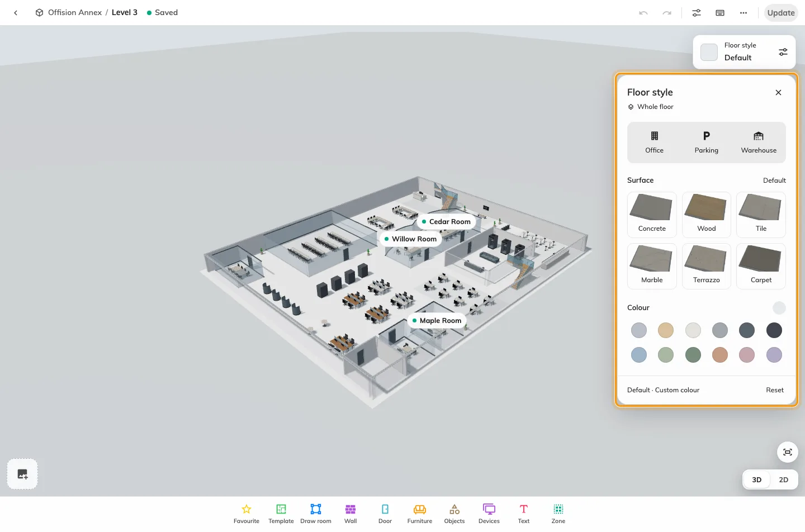Choose the Concrete surface thumbnail
This screenshot has height=532, width=805.
(x=652, y=215)
